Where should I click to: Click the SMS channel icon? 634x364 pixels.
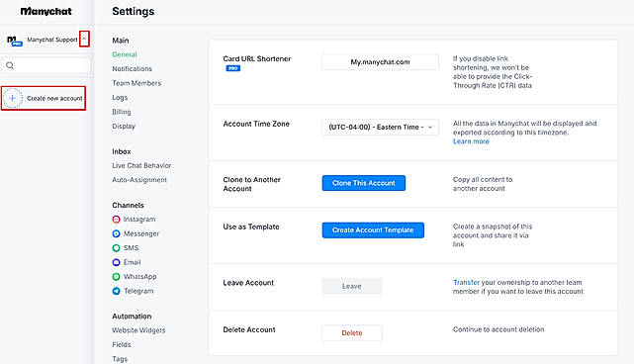(116, 248)
